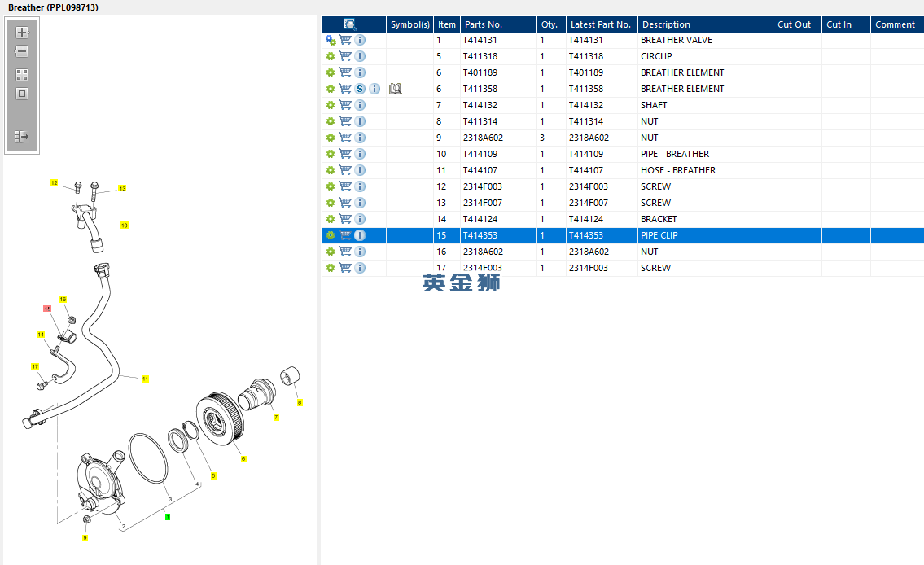
Task: Select diagram callout 8 nut label
Action: point(300,403)
